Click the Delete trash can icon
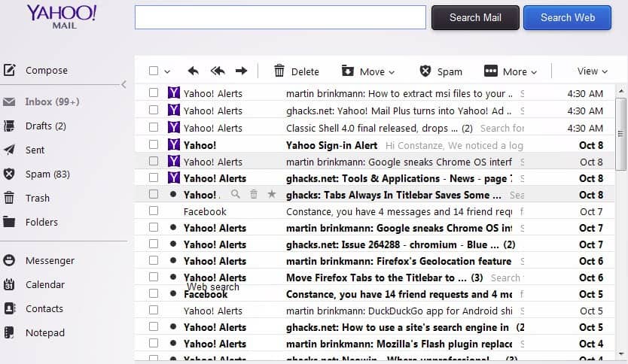628x364 pixels. pyautogui.click(x=279, y=71)
